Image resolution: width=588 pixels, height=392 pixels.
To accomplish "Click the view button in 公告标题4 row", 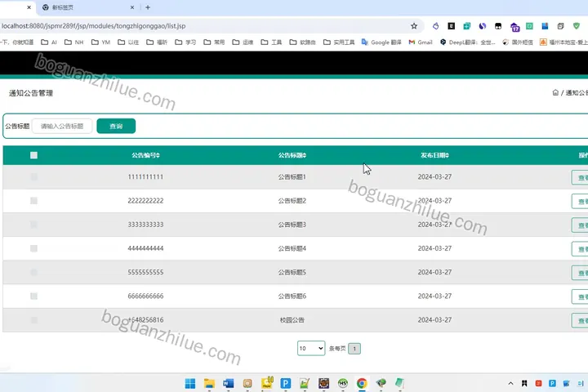I will tap(580, 249).
